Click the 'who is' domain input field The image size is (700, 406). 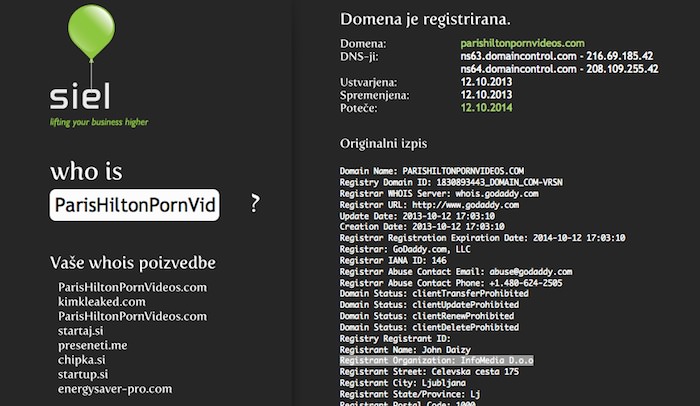134,205
